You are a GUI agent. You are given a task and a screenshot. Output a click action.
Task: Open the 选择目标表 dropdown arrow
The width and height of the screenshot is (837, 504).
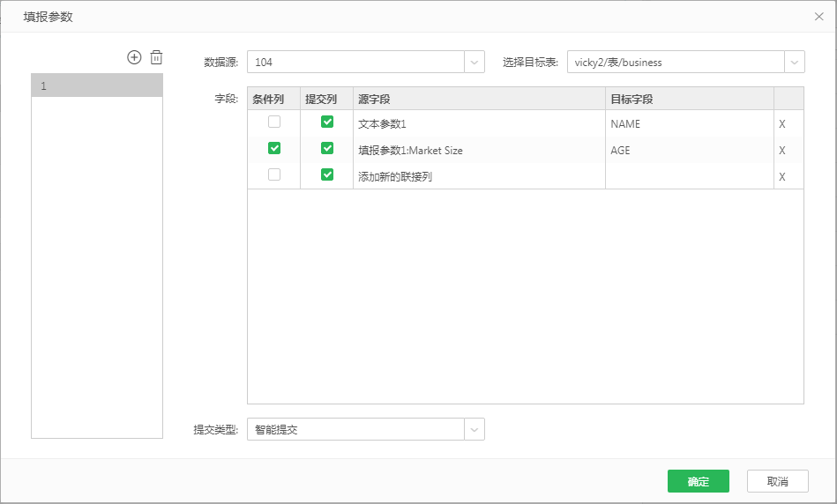click(x=794, y=62)
